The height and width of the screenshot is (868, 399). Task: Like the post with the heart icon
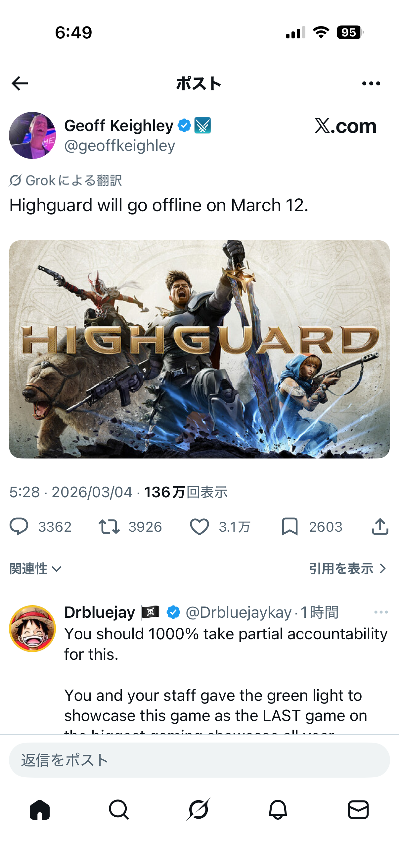click(199, 527)
